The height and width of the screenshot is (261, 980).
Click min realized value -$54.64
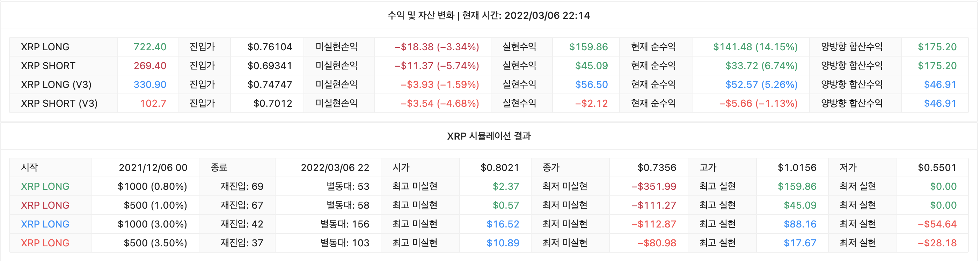click(937, 224)
